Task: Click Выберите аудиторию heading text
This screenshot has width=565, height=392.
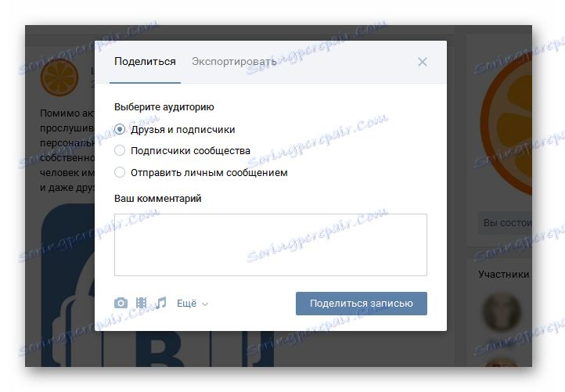Action: [164, 107]
